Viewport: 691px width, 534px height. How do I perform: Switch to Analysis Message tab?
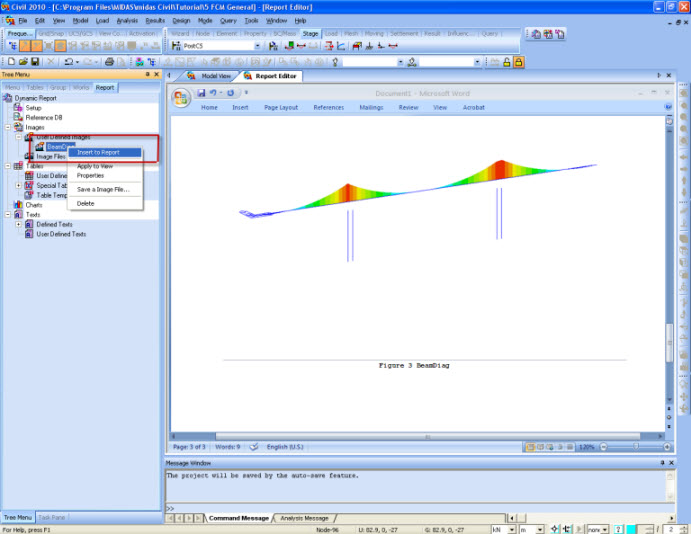[302, 518]
